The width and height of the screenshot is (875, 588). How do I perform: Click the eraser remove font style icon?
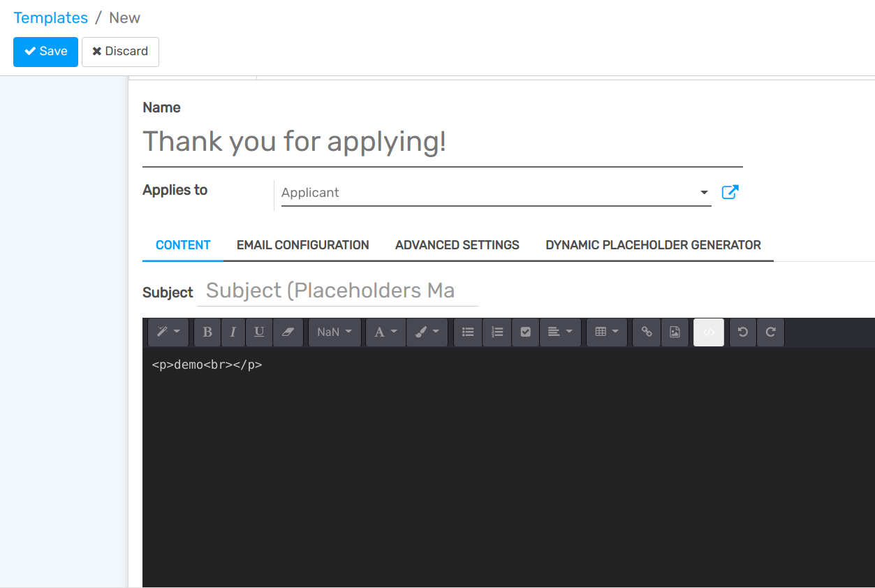click(x=288, y=332)
